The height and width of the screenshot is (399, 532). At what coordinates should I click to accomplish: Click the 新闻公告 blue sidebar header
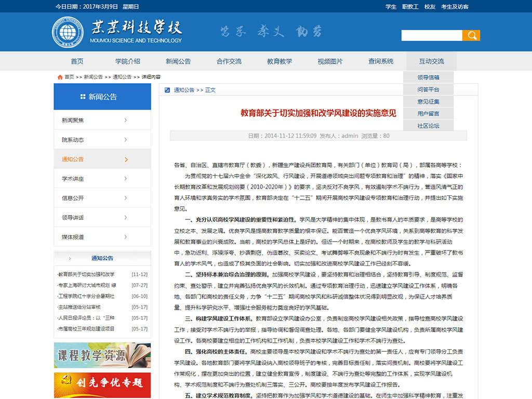tap(102, 97)
